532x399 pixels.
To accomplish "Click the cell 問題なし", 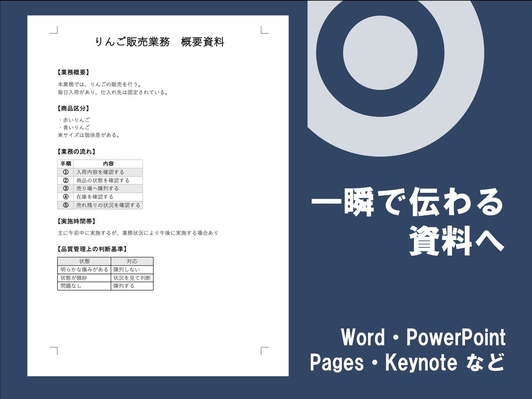I will [x=84, y=286].
